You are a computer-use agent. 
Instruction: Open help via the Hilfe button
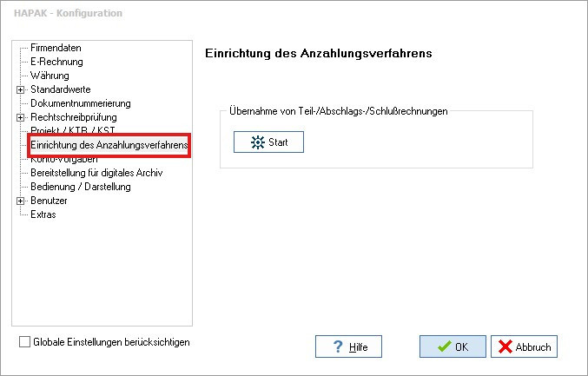(x=348, y=346)
